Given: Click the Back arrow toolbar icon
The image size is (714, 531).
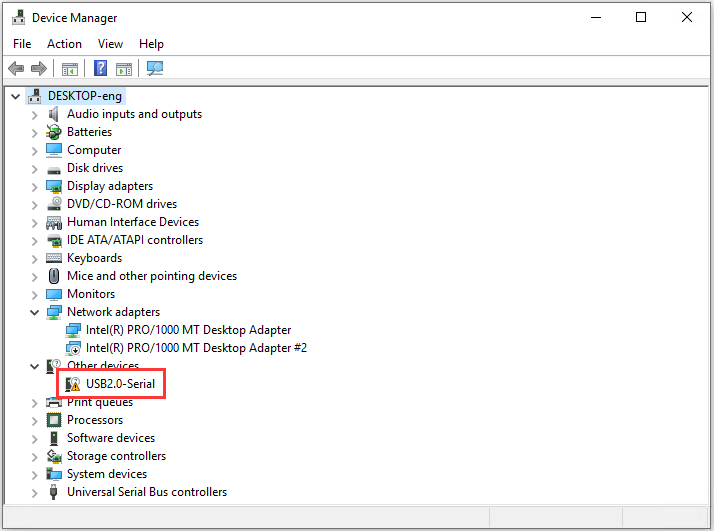Looking at the screenshot, I should tap(16, 69).
